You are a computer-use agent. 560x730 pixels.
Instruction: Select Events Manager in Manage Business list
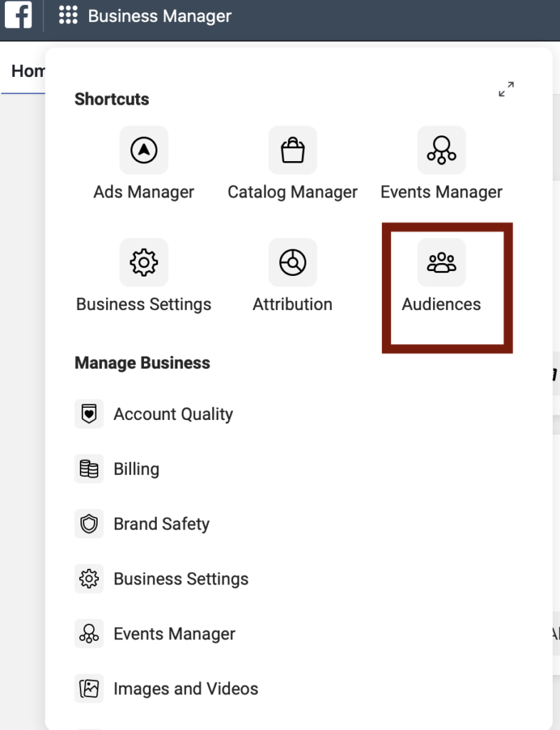click(x=175, y=634)
